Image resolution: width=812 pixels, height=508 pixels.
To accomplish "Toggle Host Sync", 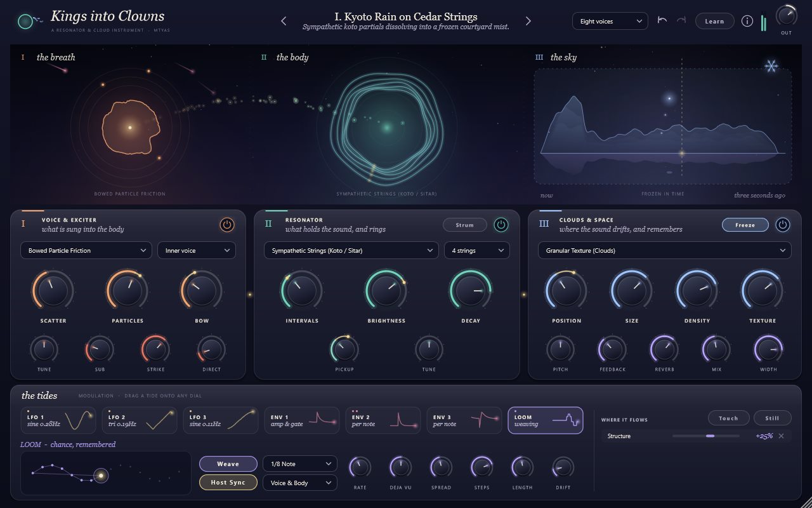I will [228, 483].
